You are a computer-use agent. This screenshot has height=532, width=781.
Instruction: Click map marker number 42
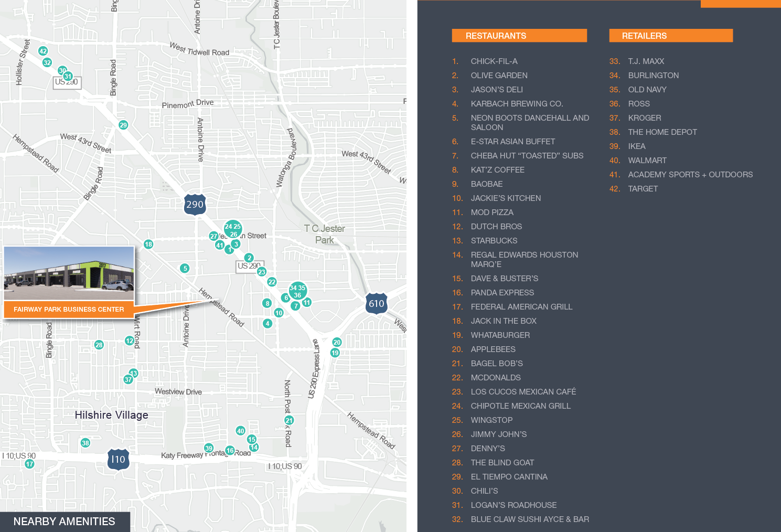tap(43, 51)
